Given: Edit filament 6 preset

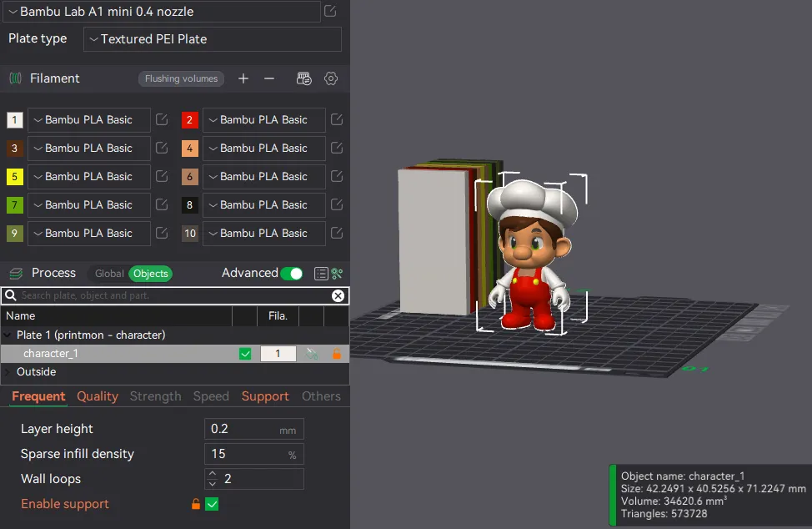Looking at the screenshot, I should click(337, 177).
